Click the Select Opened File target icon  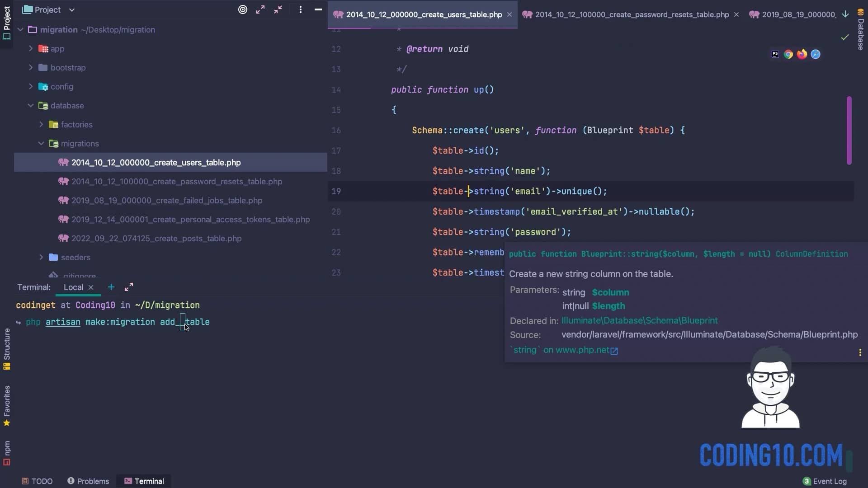243,9
